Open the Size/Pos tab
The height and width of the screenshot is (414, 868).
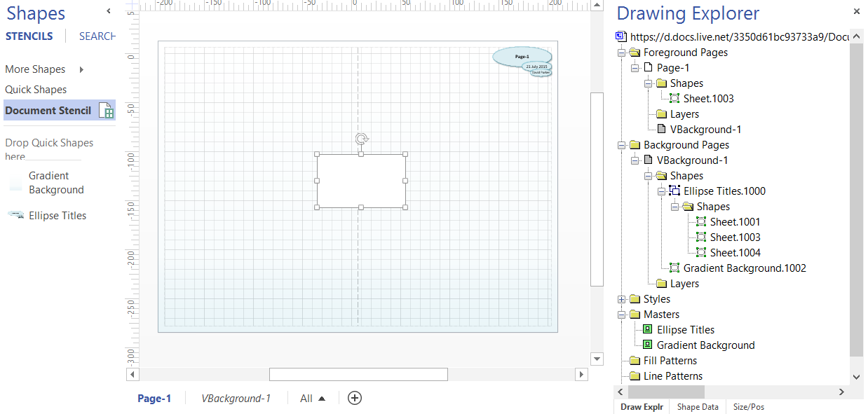click(748, 407)
